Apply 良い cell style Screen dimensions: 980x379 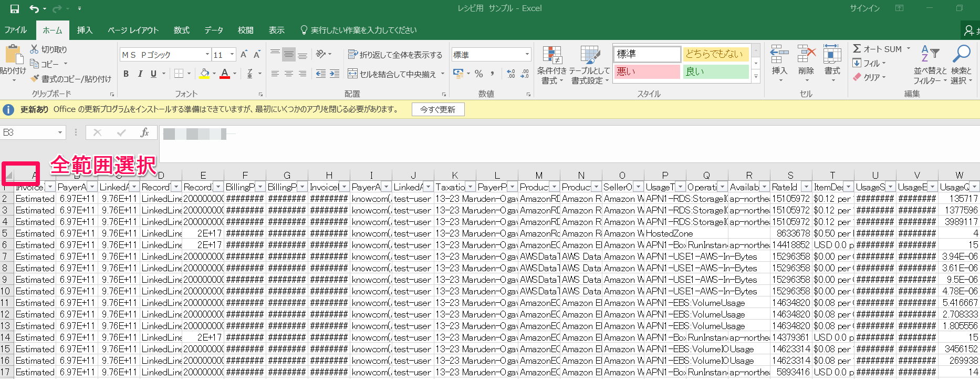click(716, 71)
